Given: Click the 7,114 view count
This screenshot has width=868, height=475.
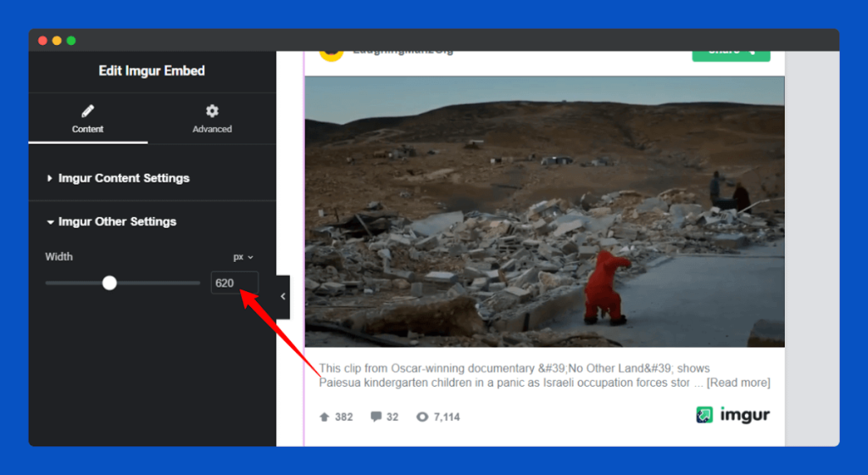Looking at the screenshot, I should 447,416.
